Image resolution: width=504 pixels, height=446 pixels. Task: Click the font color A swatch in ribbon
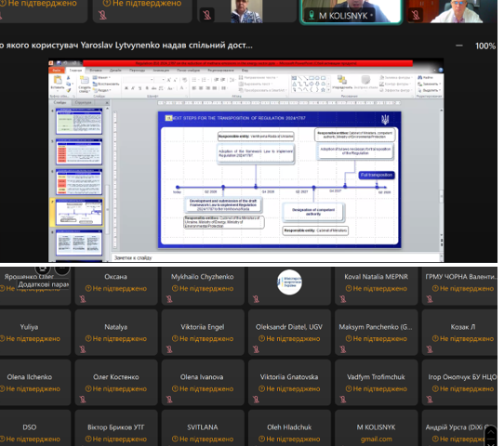pos(182,88)
